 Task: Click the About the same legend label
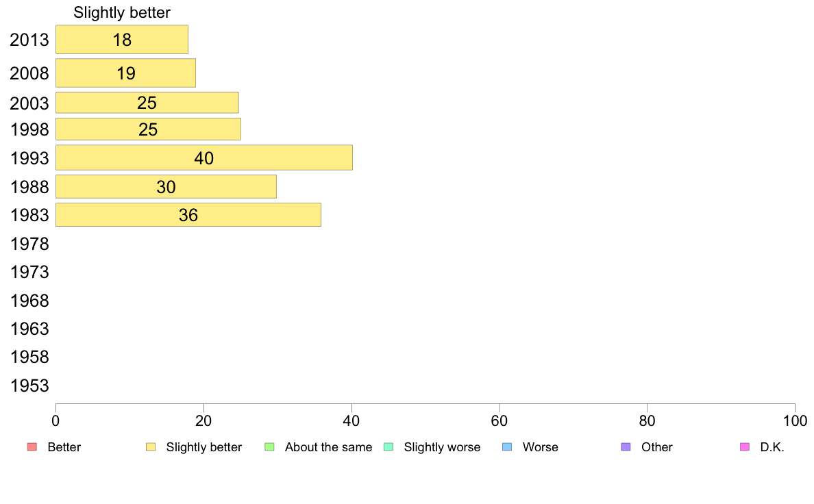coord(328,447)
